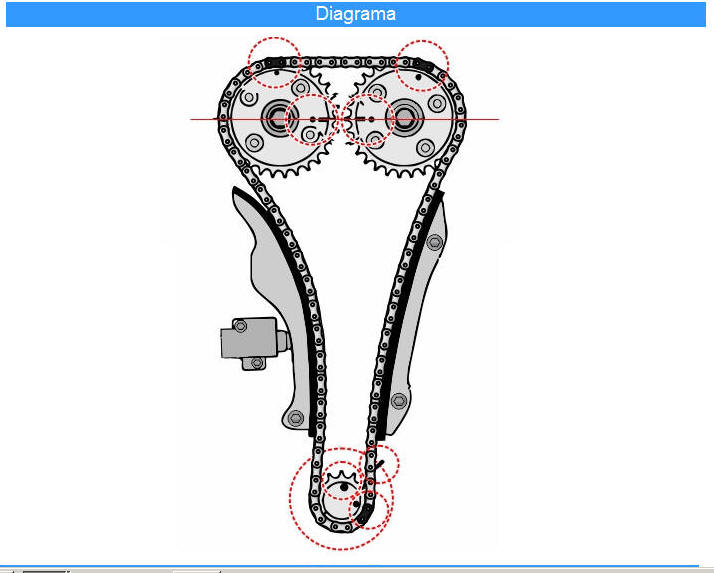714x573 pixels.
Task: Click the timing mark dot inside left sprocket
Action: 312,119
